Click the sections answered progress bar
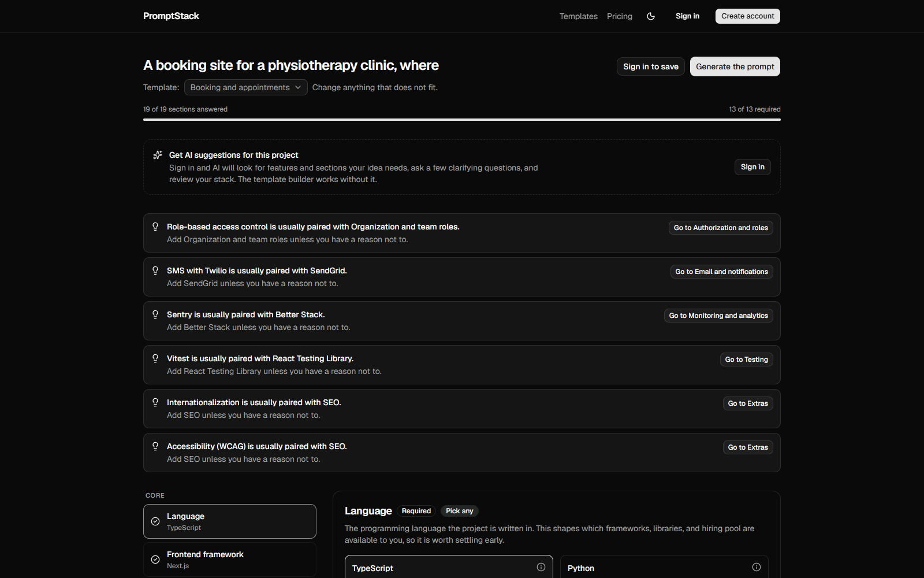Screen dimensions: 924x578 coord(462,120)
